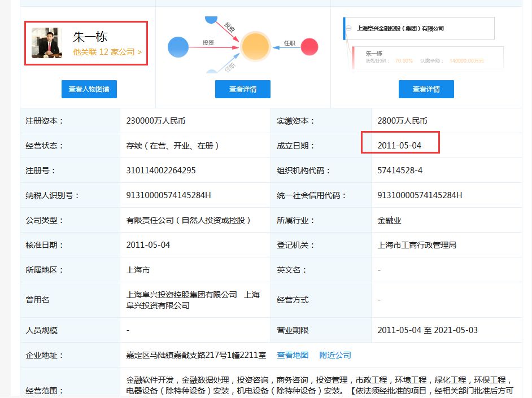Viewport: 532px width, 398px height.
Task: Click the 经营范围： label
Action: click(x=45, y=391)
